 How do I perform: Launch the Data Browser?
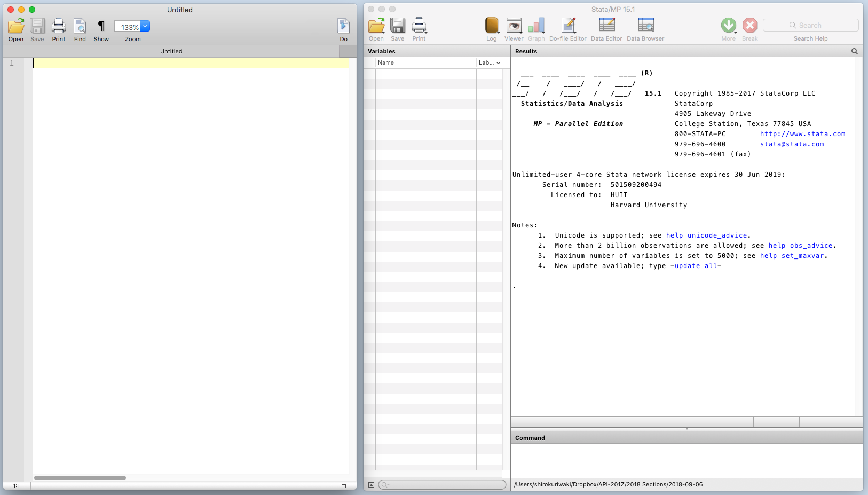645,26
